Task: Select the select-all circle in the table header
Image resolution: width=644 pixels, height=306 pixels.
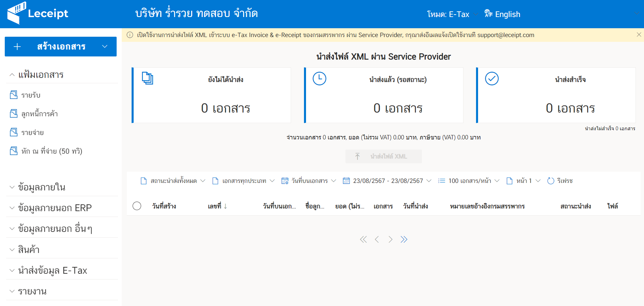Action: click(x=137, y=206)
